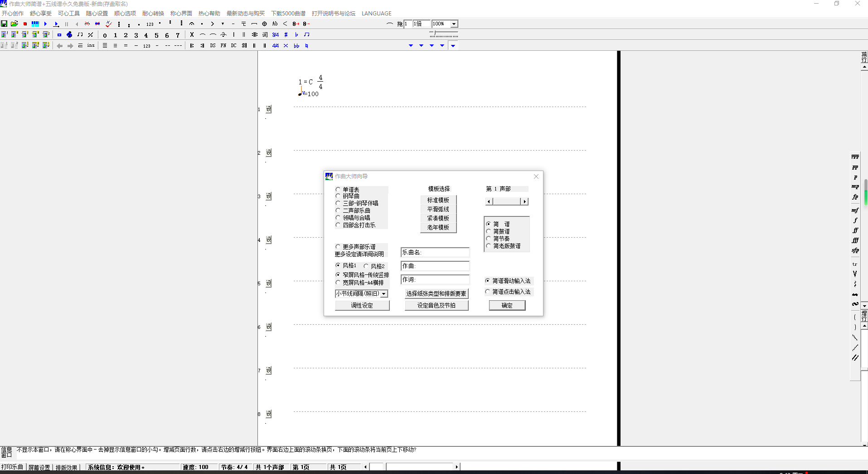Image resolution: width=868 pixels, height=474 pixels.
Task: Open the 开心创作 menu
Action: (13, 13)
